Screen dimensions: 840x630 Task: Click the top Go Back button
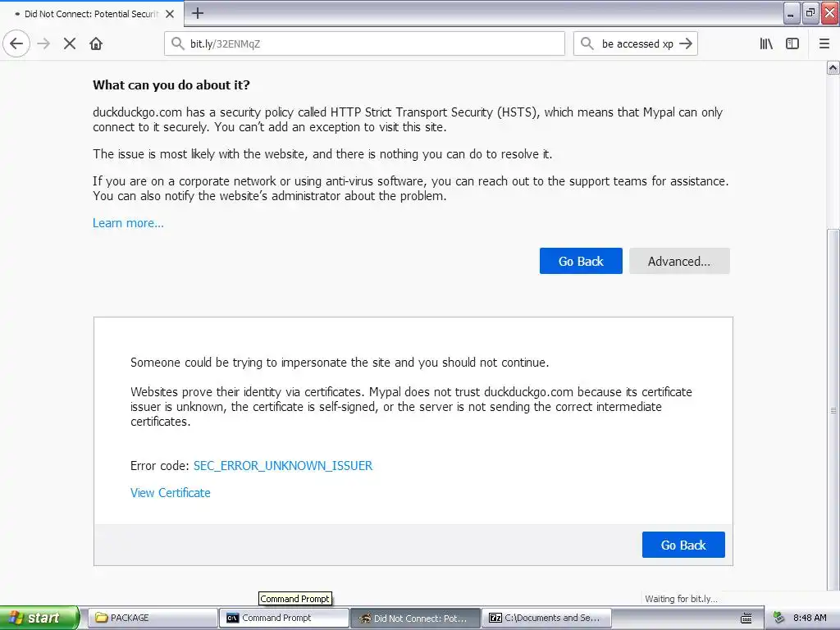click(x=581, y=261)
